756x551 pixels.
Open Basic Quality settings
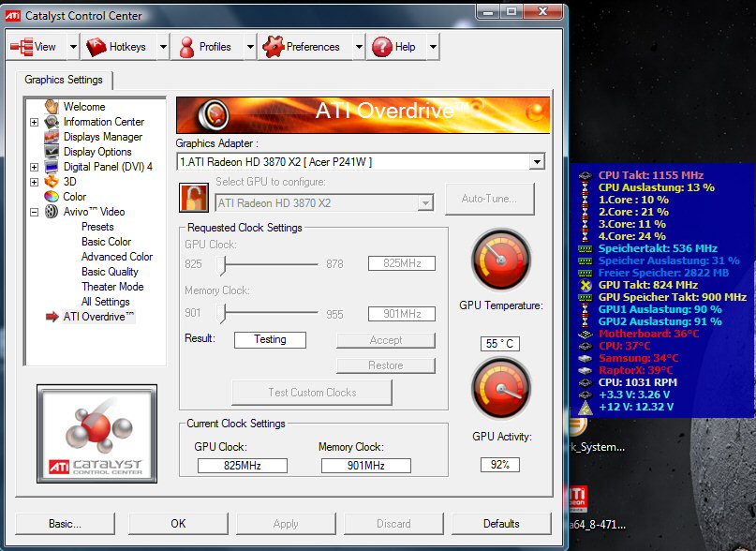pyautogui.click(x=110, y=271)
